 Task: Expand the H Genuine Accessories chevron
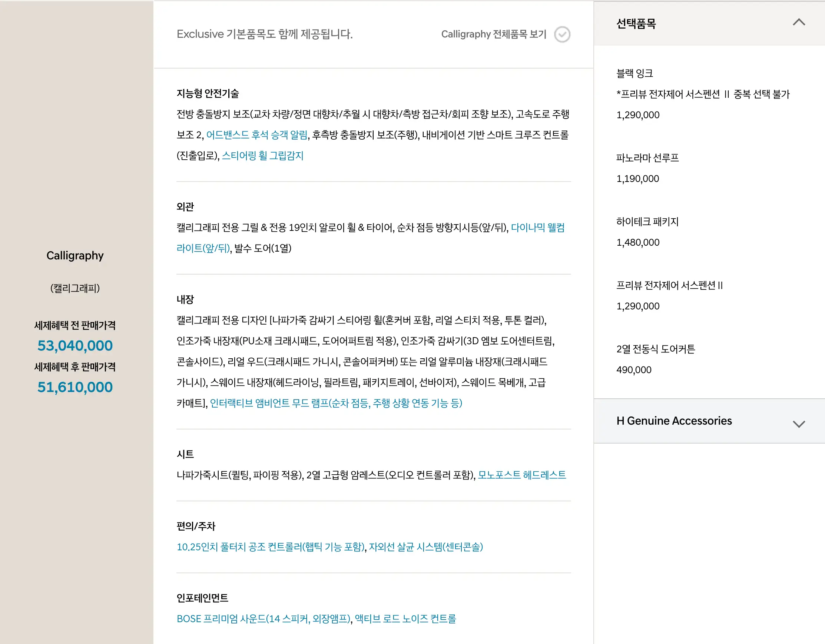pos(799,424)
